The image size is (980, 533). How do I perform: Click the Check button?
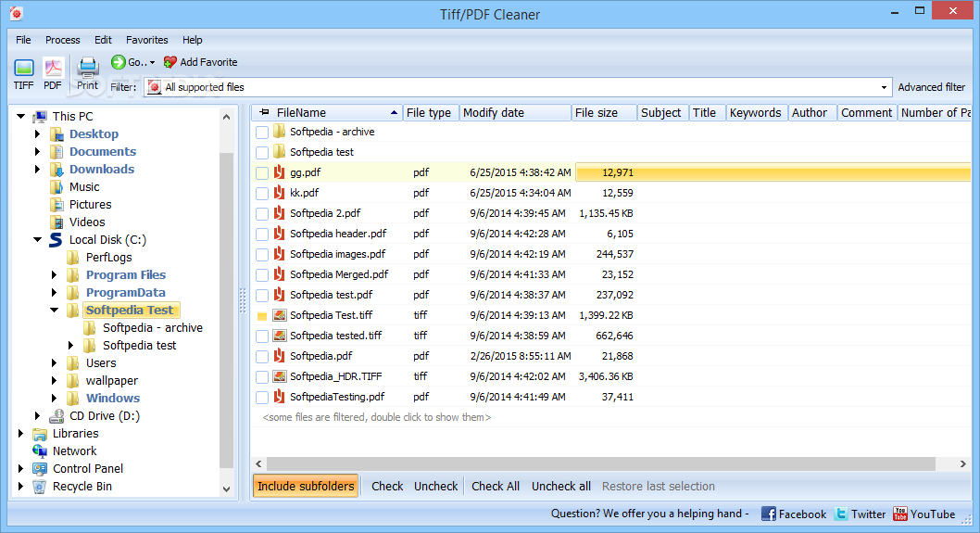point(387,486)
